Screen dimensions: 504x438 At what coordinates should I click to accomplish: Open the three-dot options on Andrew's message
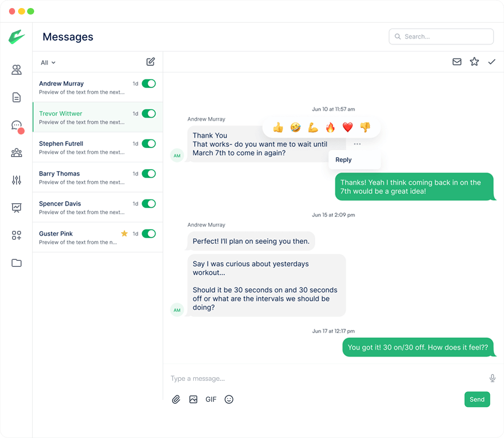(x=357, y=144)
